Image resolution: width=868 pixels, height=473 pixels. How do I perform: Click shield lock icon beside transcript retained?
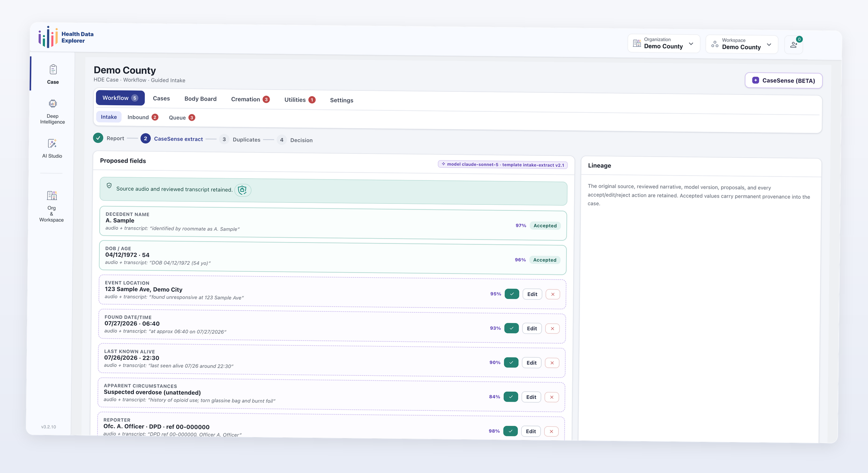click(x=242, y=190)
